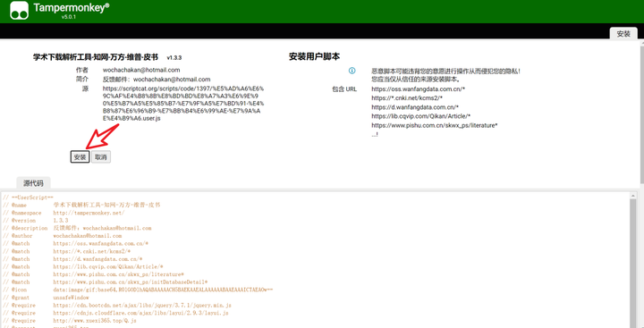The height and width of the screenshot is (328, 644).
Task: Click the blue info icon beside warning
Action: pos(352,71)
